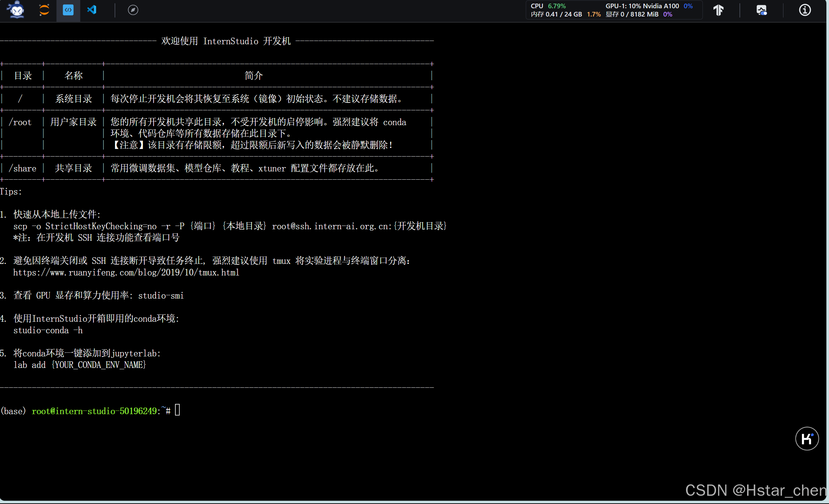The width and height of the screenshot is (829, 504).
Task: Select the highlighted code editor tab
Action: point(68,10)
